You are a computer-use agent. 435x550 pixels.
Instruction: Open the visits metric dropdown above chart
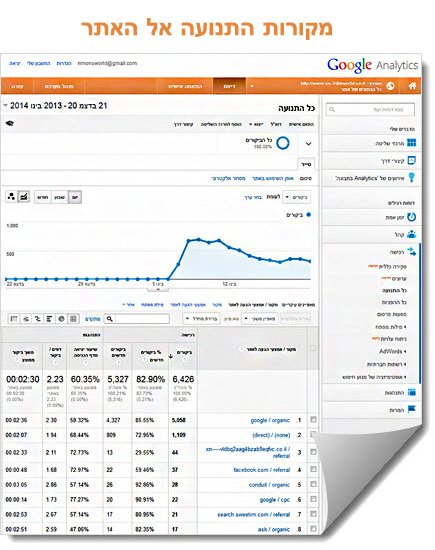[297, 197]
